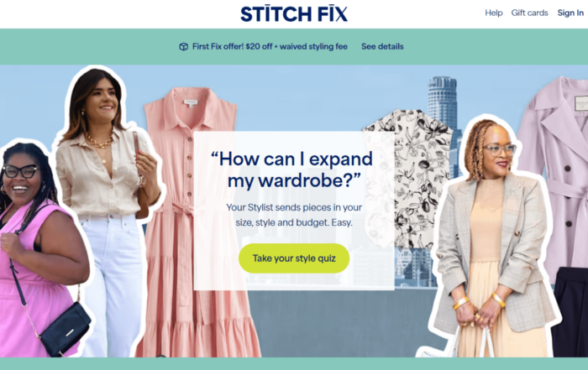
Task: Click the First Fix offer banner text
Action: pyautogui.click(x=270, y=46)
